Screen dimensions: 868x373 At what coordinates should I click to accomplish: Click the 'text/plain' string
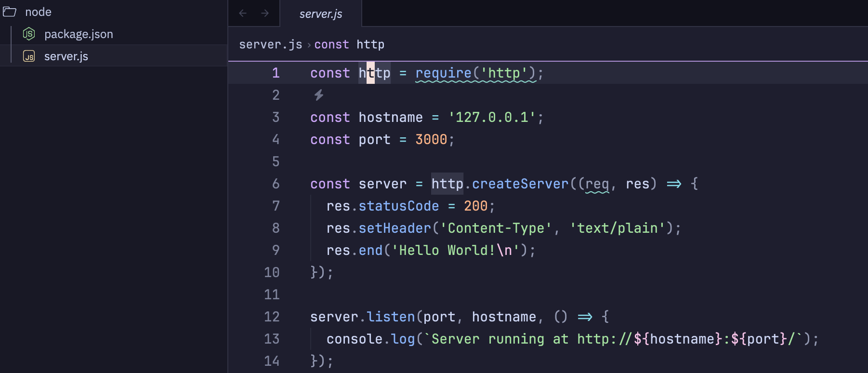pyautogui.click(x=618, y=228)
